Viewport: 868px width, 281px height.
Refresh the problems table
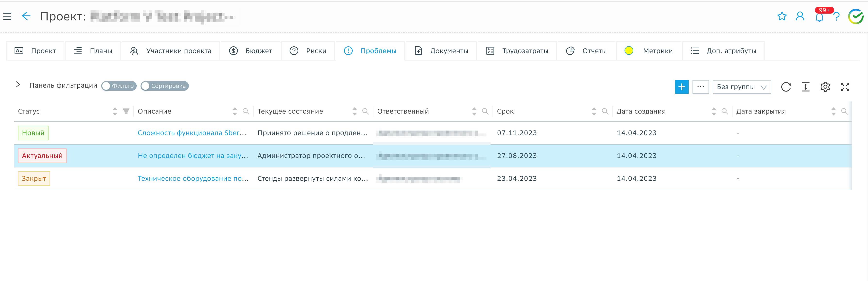(x=786, y=87)
